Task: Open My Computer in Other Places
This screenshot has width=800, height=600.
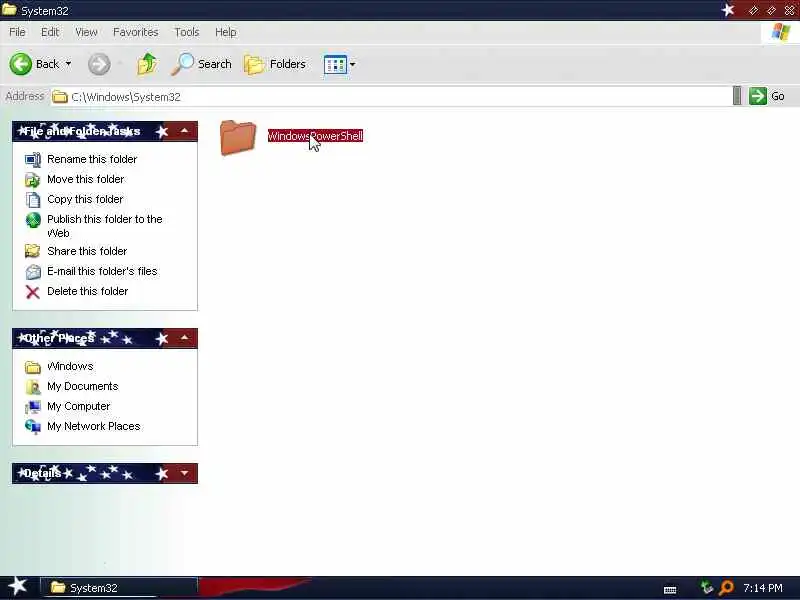Action: coord(79,406)
